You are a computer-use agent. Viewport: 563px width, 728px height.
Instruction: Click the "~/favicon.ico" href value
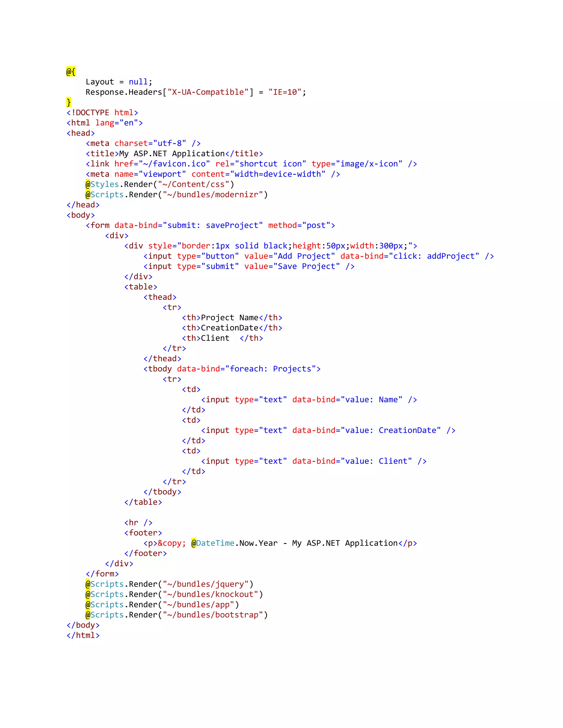pos(174,164)
